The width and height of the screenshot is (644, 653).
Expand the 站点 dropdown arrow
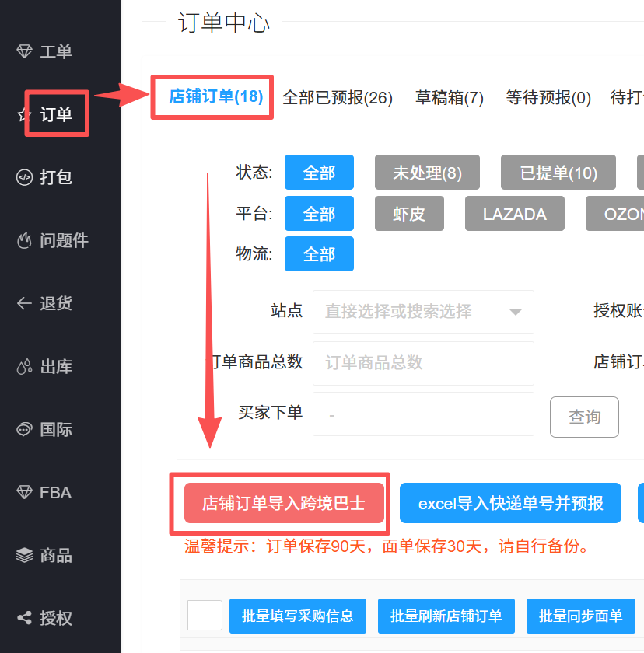[x=515, y=312]
